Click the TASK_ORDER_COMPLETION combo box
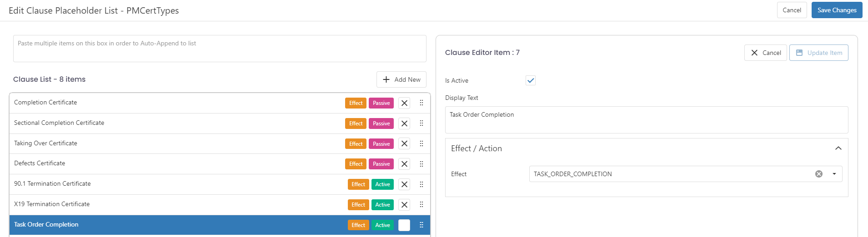 686,174
